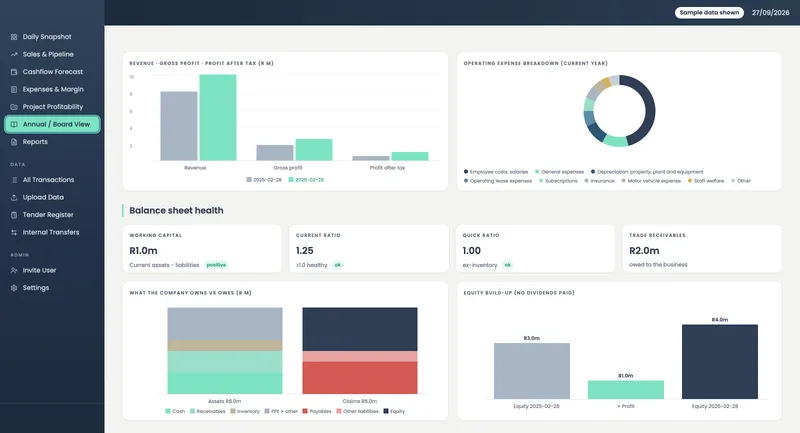Click the Equity 2025-02-28 R3.0m bar

[532, 371]
